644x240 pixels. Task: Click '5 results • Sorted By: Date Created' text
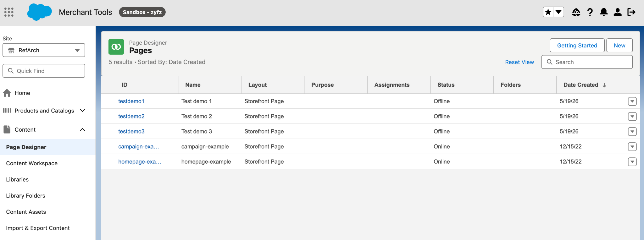pos(157,62)
